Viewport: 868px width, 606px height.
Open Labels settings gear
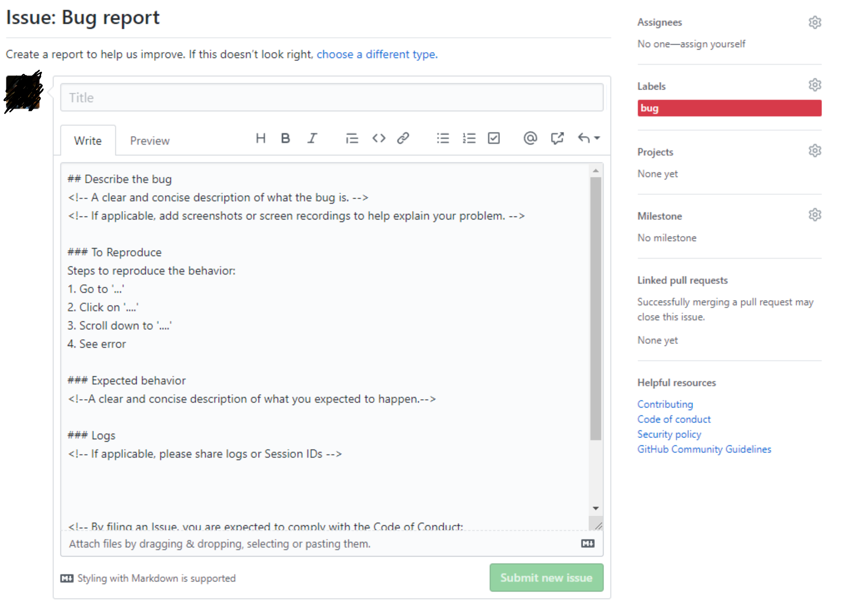(815, 85)
